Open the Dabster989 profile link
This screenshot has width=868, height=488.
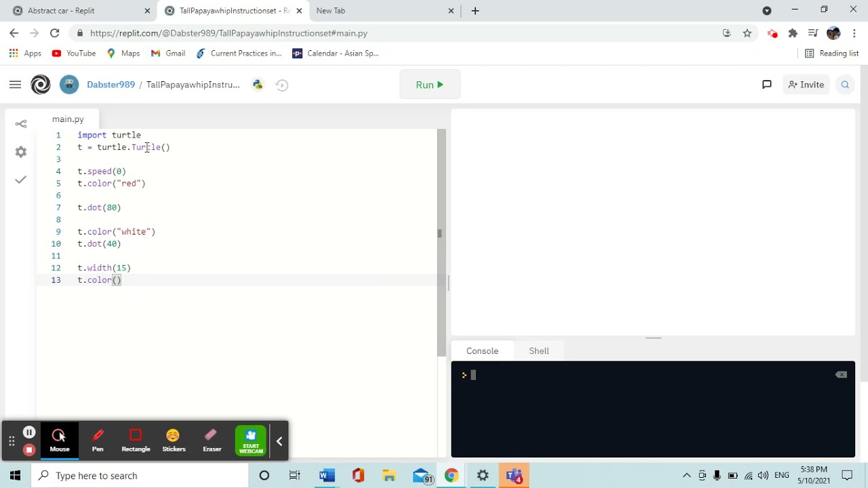[x=111, y=85]
